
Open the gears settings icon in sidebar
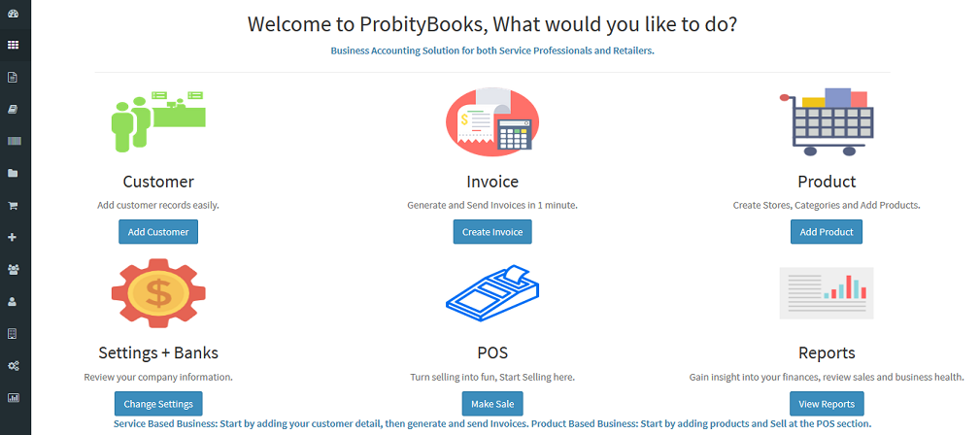[14, 366]
